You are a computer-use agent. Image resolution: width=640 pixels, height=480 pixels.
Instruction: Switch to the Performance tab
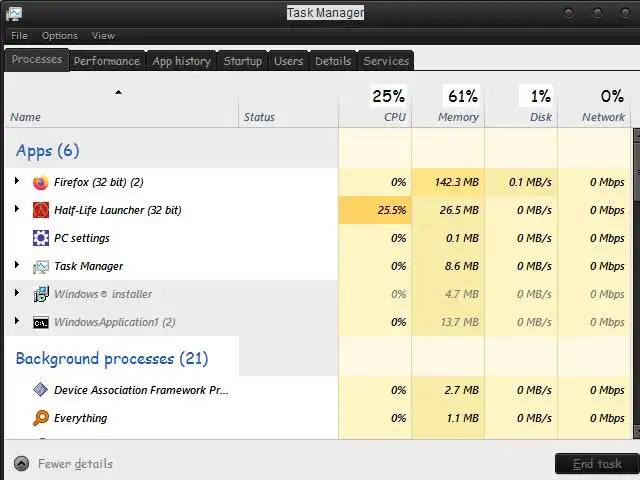107,61
